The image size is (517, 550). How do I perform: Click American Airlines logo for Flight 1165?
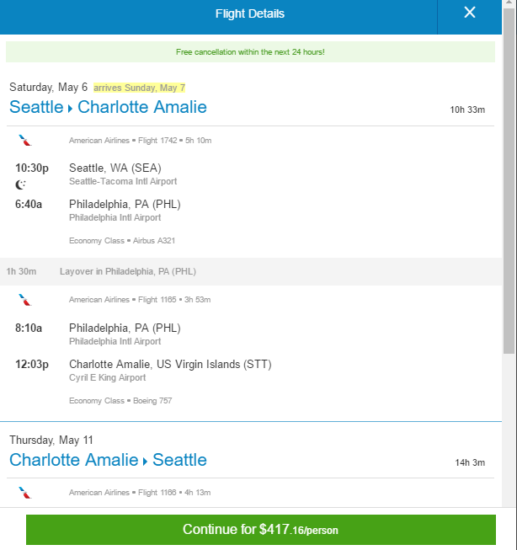click(x=25, y=300)
